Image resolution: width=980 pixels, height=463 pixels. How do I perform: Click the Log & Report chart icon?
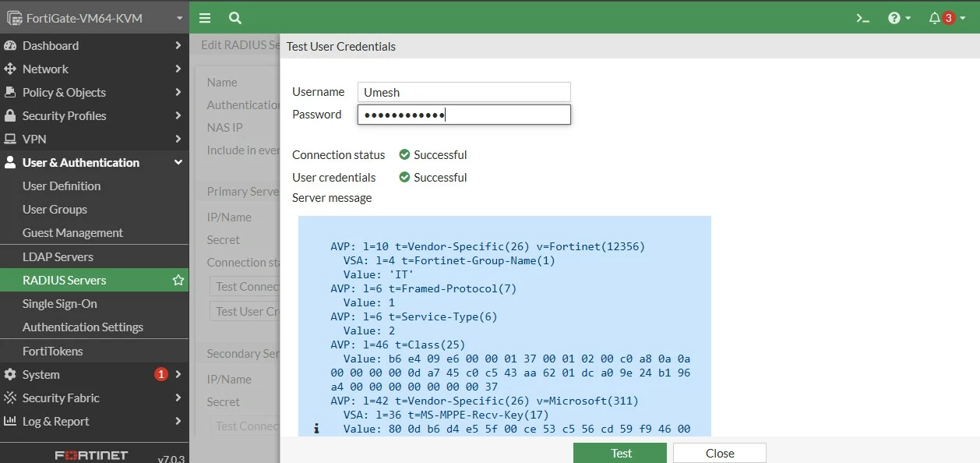[x=10, y=421]
